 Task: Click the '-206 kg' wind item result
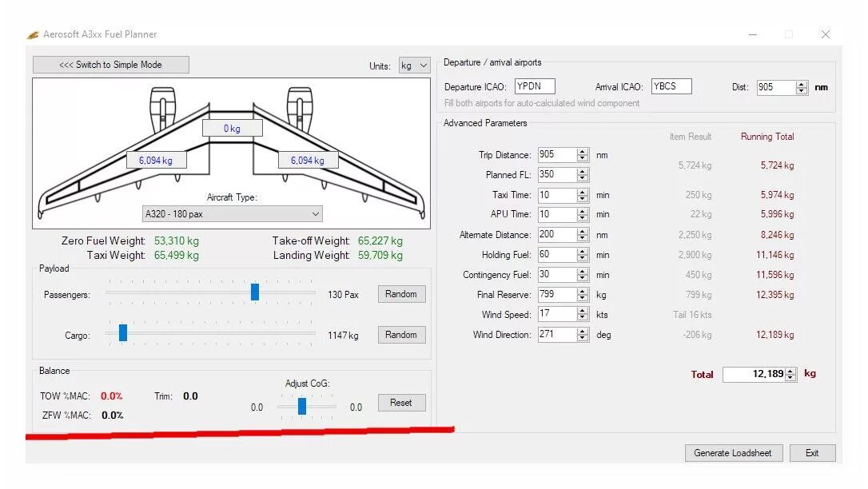click(x=697, y=335)
